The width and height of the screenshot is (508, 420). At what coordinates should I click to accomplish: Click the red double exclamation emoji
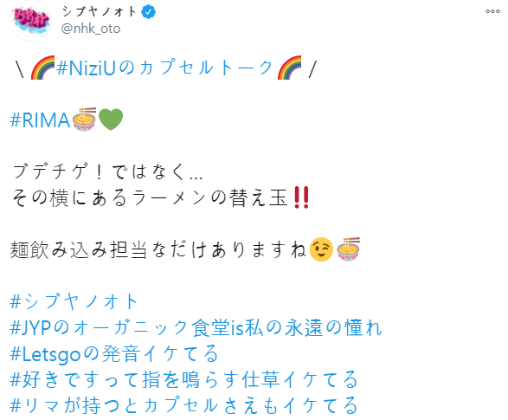point(301,197)
